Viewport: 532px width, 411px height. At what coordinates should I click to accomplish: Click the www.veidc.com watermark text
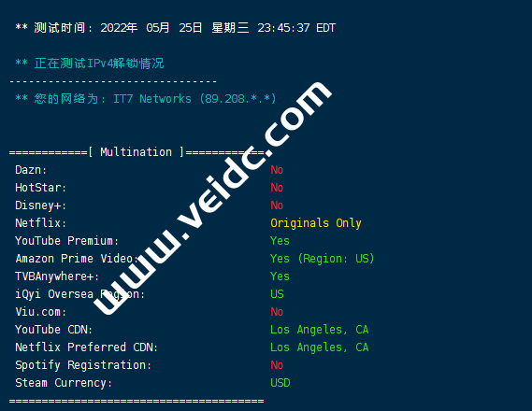click(x=213, y=198)
